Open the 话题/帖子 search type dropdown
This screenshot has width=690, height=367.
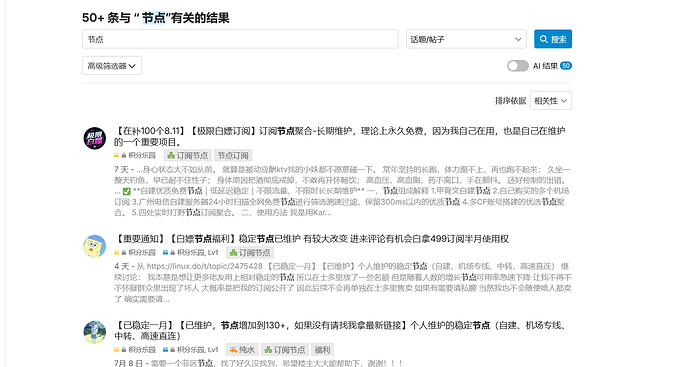tap(466, 39)
